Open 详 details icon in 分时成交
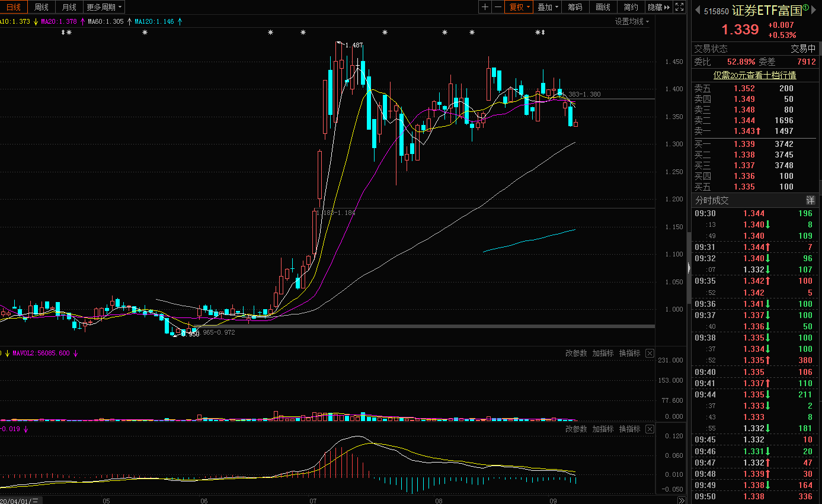This screenshot has width=822, height=504. click(x=810, y=200)
